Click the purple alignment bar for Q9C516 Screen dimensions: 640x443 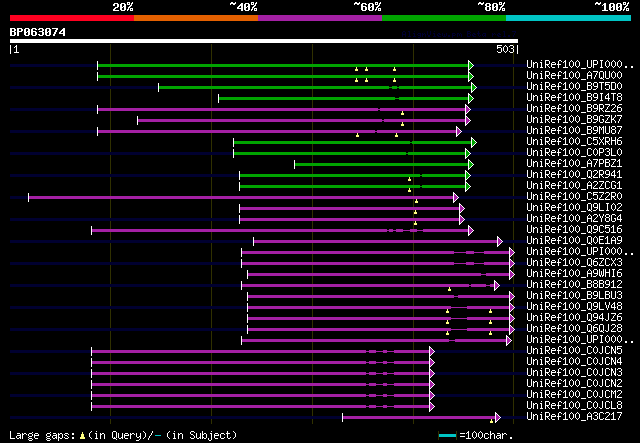click(x=280, y=231)
